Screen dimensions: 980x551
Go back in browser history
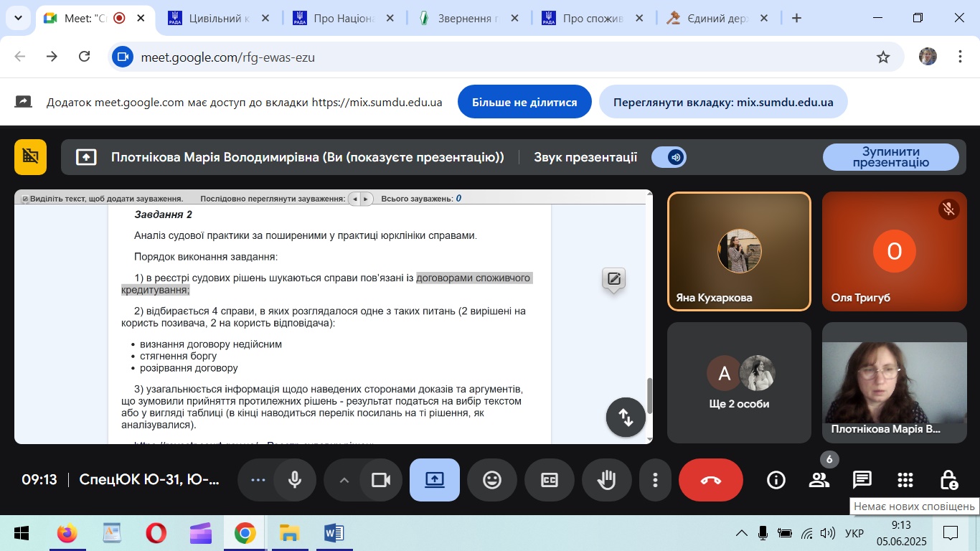click(20, 57)
